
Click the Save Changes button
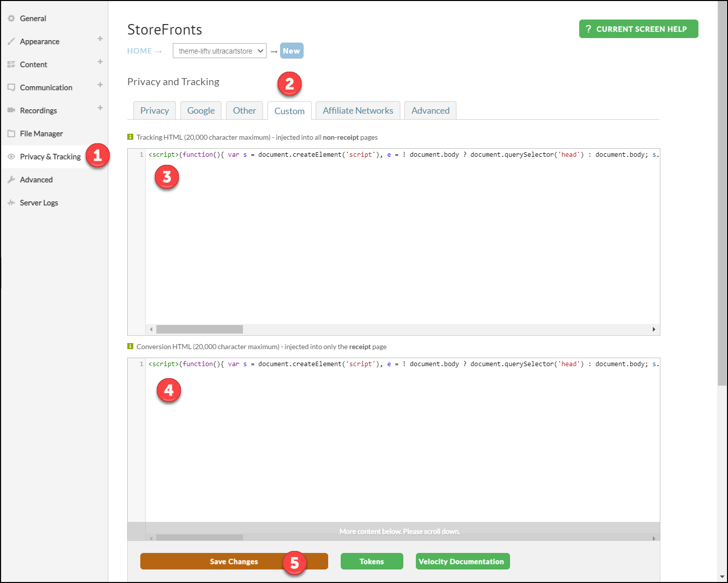(234, 561)
